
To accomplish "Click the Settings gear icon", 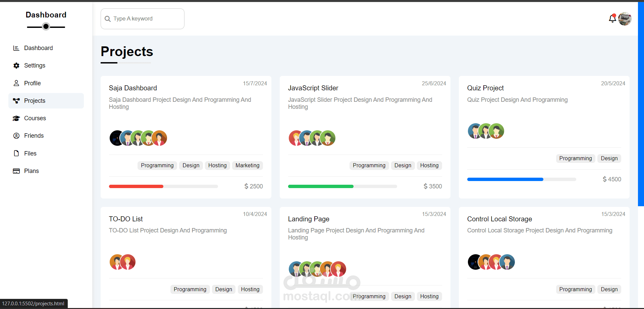I will (x=16, y=65).
